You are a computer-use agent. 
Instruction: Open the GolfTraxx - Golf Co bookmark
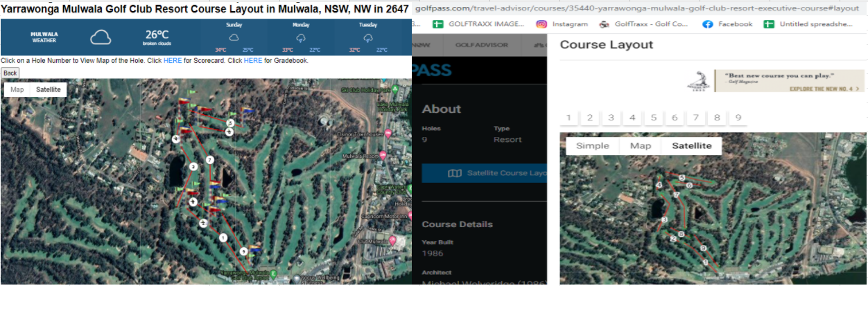pos(643,24)
